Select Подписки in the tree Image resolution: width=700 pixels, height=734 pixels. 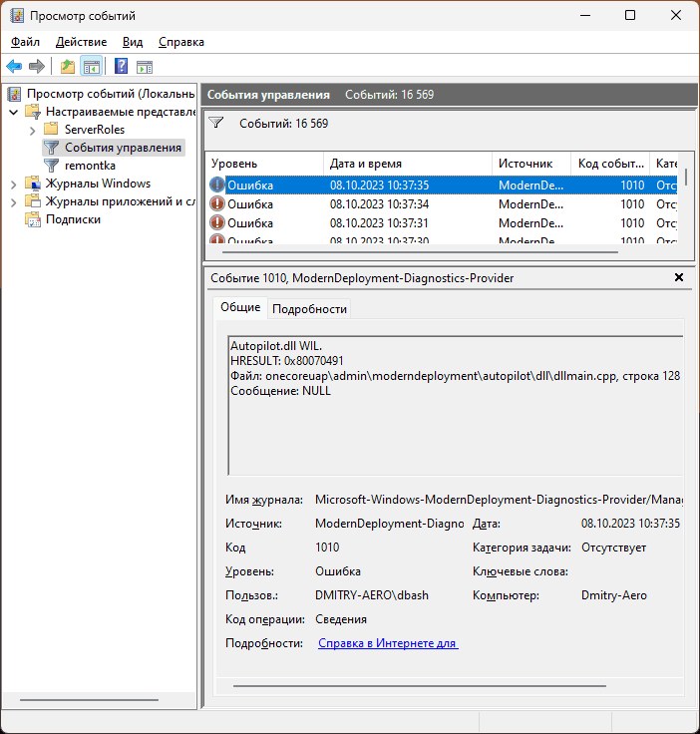(x=72, y=219)
